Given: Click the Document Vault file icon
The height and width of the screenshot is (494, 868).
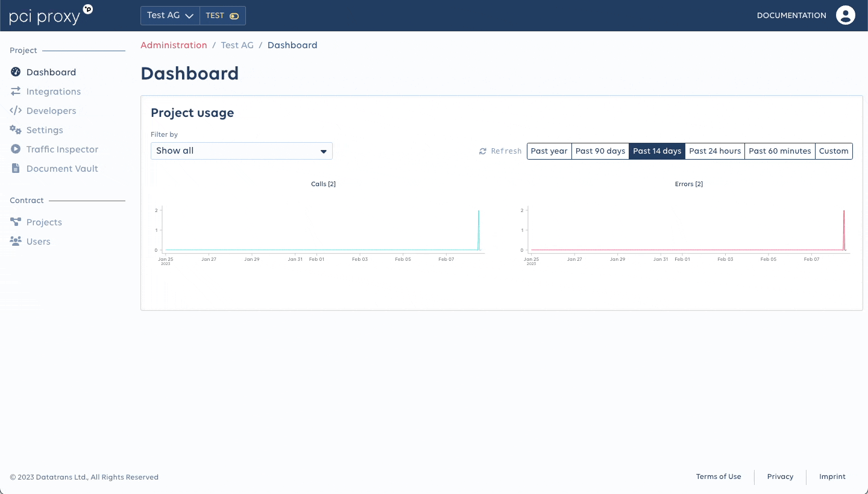Looking at the screenshot, I should point(16,169).
